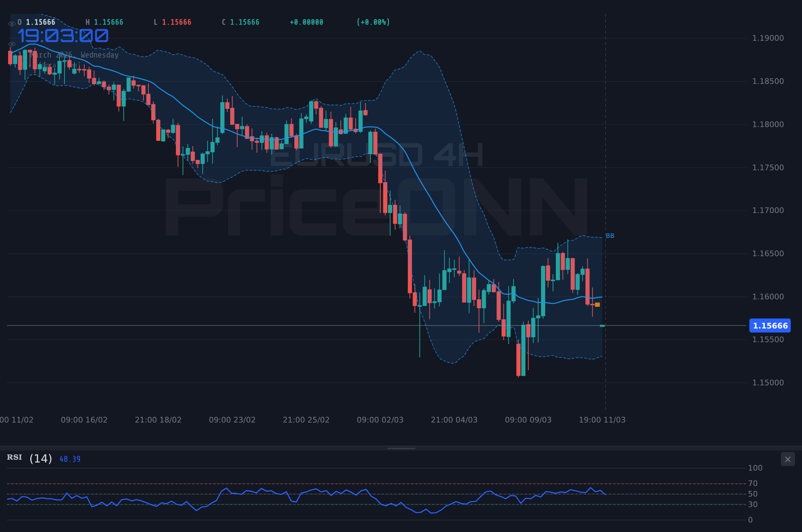Click the +0.00000 change readout
Viewport: 802px width, 532px height.
(306, 22)
